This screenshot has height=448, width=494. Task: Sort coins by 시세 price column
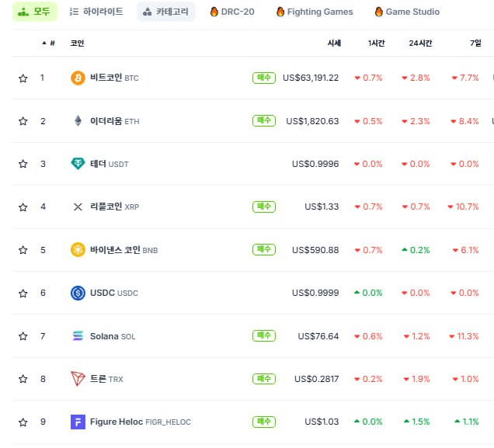click(x=334, y=43)
